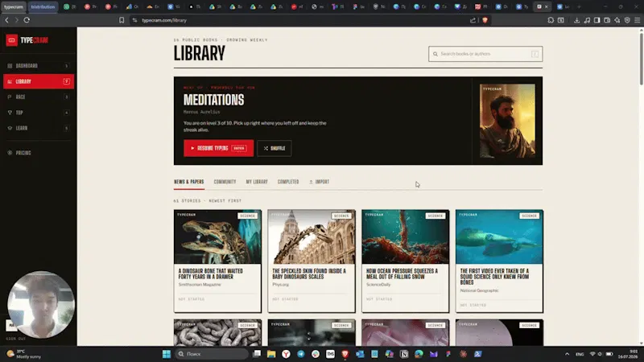Open 'The First Video Ever Taken of a Squid' title

coord(494,277)
